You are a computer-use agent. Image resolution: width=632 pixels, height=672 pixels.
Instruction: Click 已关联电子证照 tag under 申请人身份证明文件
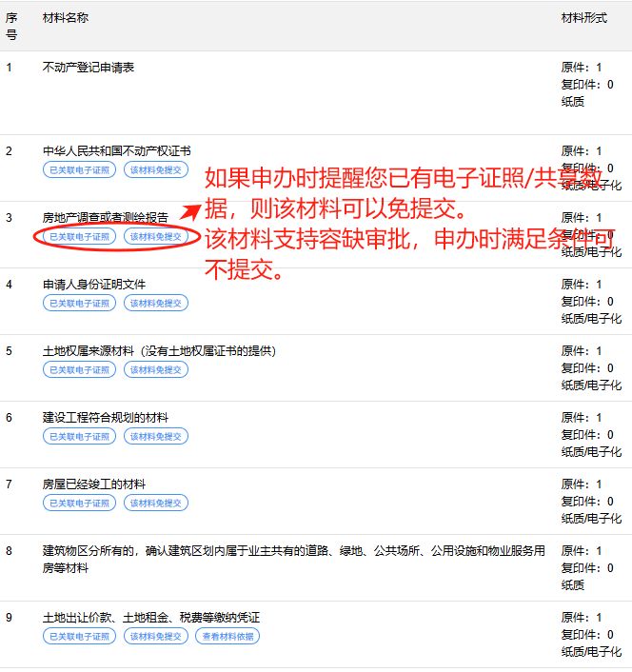(x=80, y=303)
